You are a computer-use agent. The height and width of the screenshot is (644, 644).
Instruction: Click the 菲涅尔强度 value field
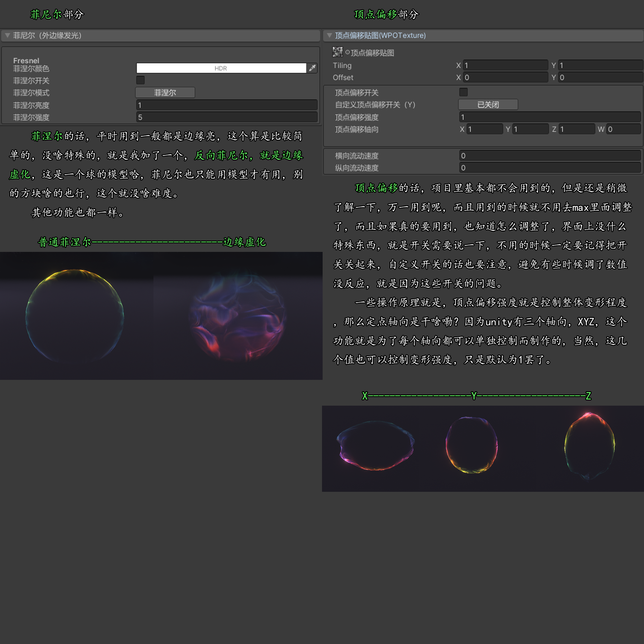coord(227,117)
